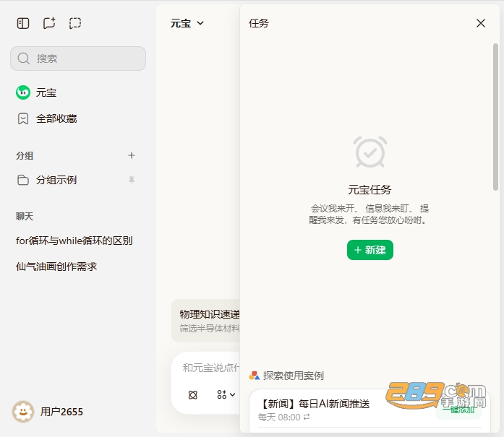Screen dimensions: 504x437
Task: Focus the 搜索 search field
Action: 78,59
